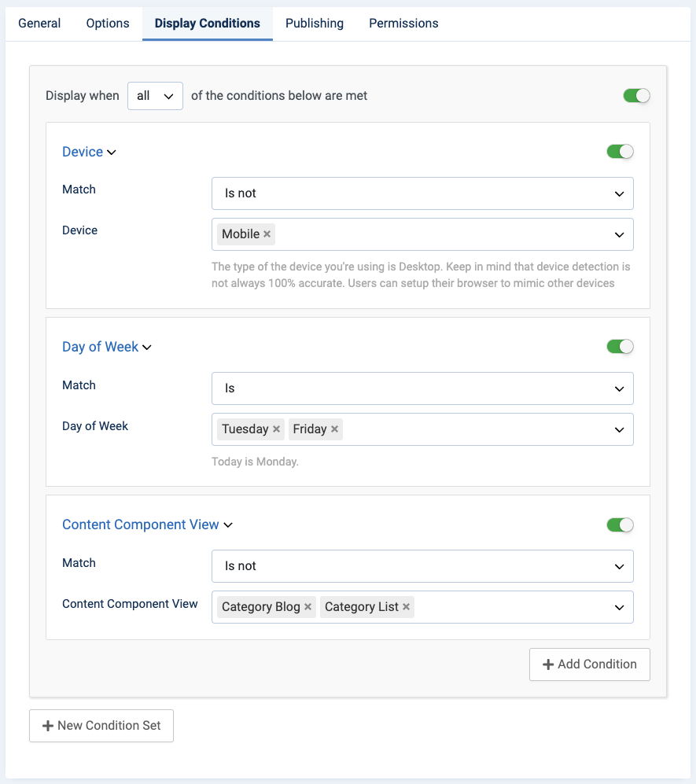This screenshot has width=696, height=784.
Task: Collapse the Device condition heading
Action: click(x=89, y=152)
